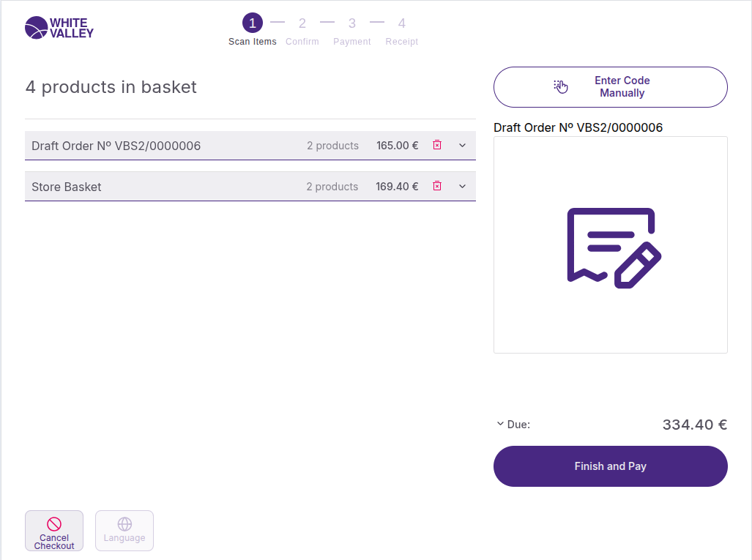Click the 334.40 € total due amount
752x560 pixels.
tap(694, 425)
